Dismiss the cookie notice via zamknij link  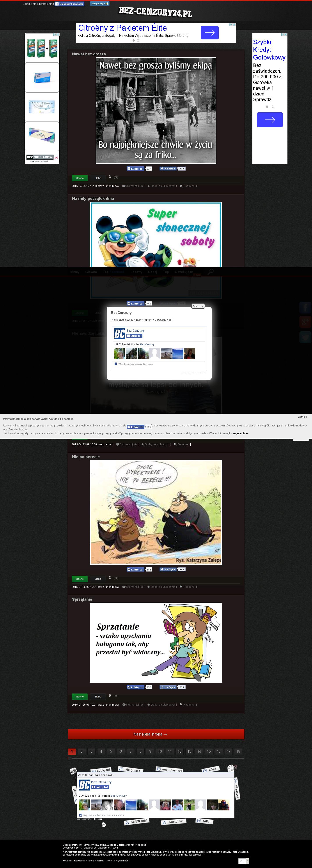click(303, 417)
